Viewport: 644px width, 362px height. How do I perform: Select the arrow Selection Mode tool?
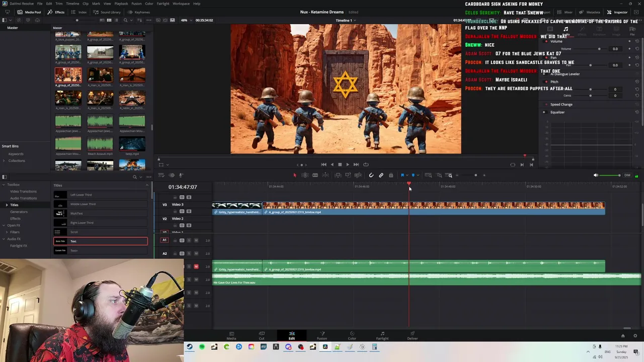tap(295, 175)
